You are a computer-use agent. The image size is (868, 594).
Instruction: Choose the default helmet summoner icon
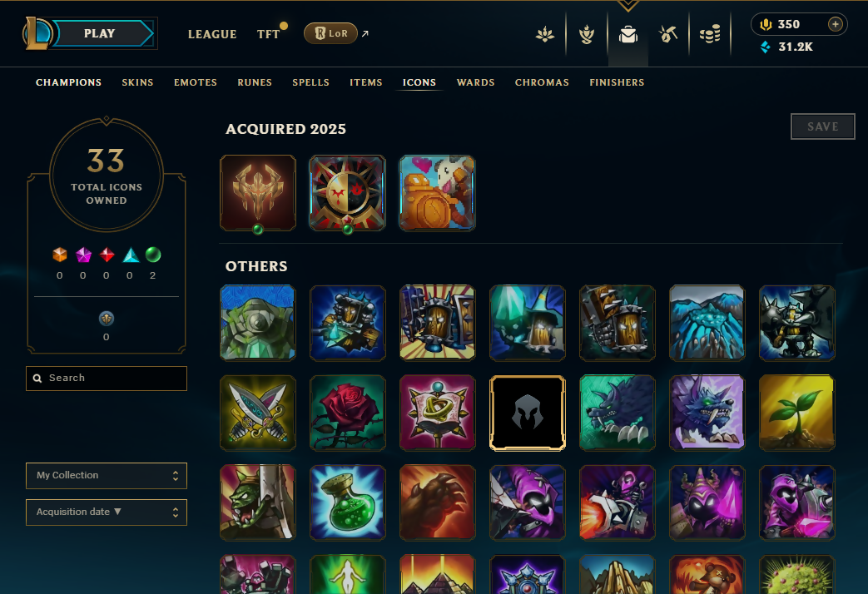(x=528, y=413)
